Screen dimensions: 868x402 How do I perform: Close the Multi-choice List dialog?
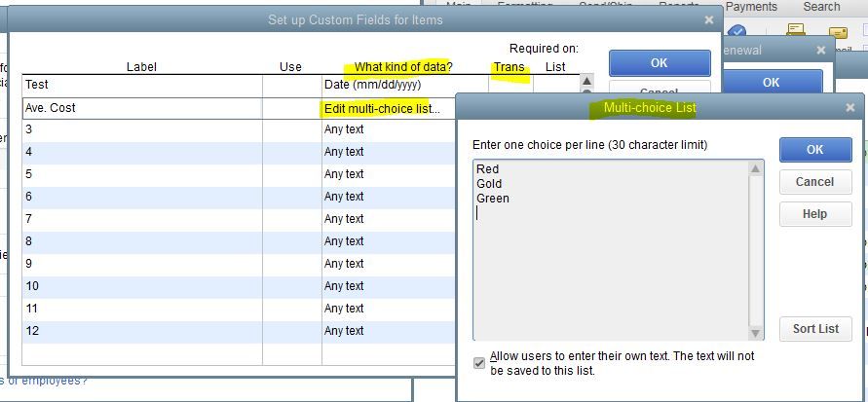(850, 108)
